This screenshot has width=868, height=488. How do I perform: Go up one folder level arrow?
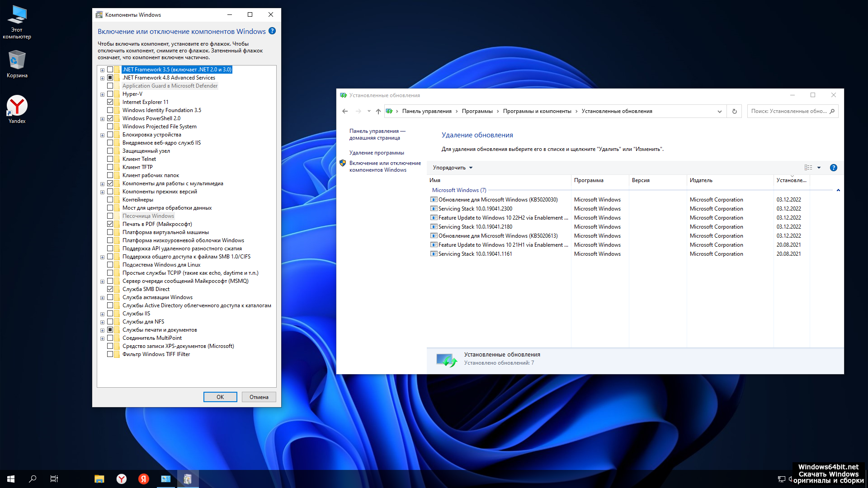[378, 111]
